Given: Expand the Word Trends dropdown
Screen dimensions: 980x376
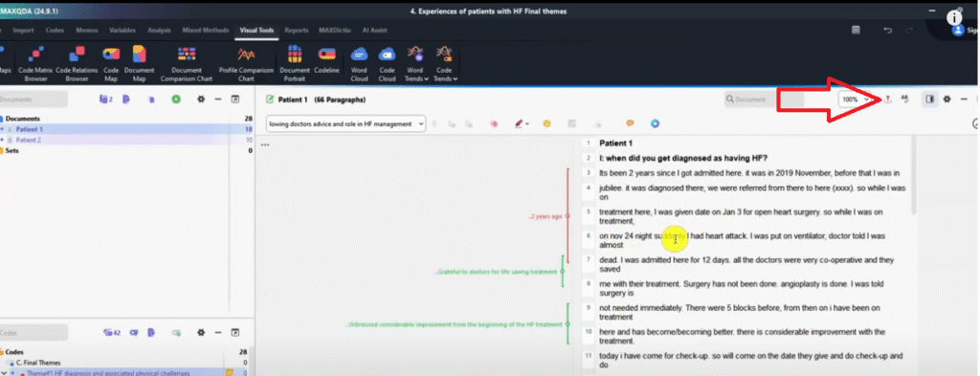Looking at the screenshot, I should click(x=415, y=63).
